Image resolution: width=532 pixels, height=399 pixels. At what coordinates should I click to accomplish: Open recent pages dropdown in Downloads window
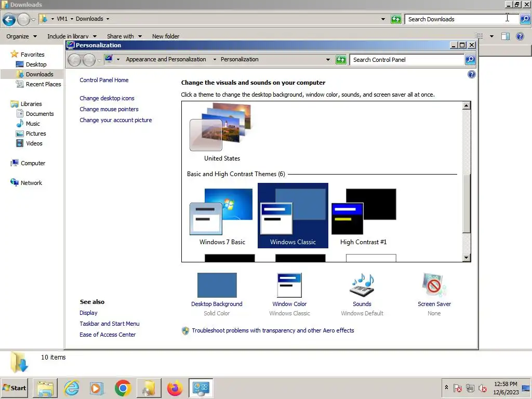pyautogui.click(x=33, y=20)
